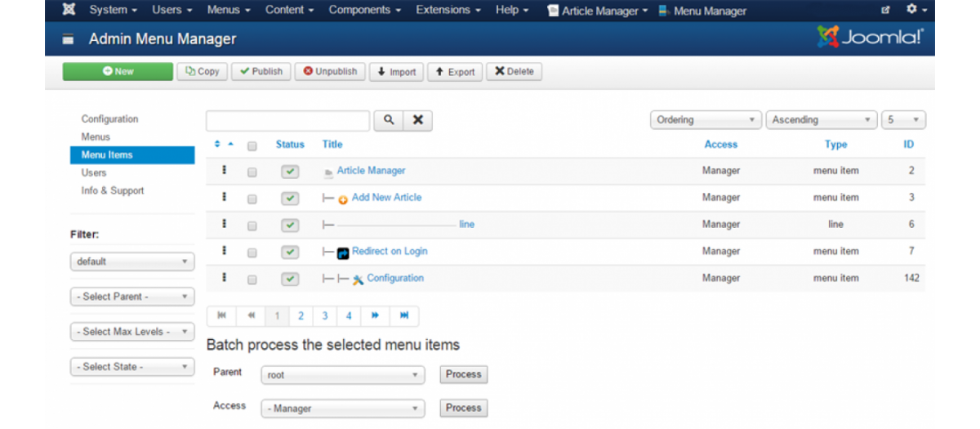Click Process button next to Access
Image resolution: width=980 pixels, height=429 pixels.
point(463,407)
